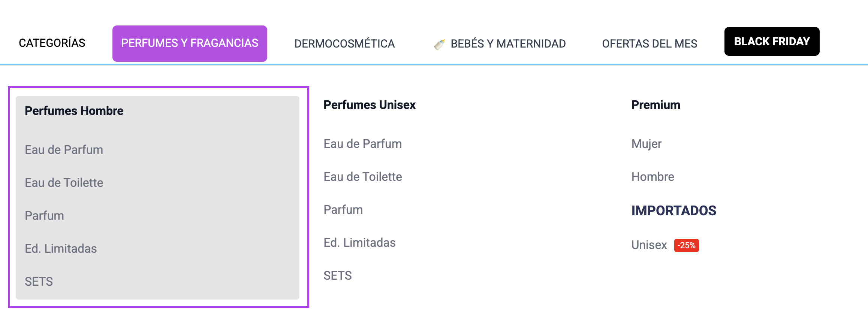The width and height of the screenshot is (868, 319).
Task: Select Parfum under Perfumes Unisex
Action: point(343,210)
